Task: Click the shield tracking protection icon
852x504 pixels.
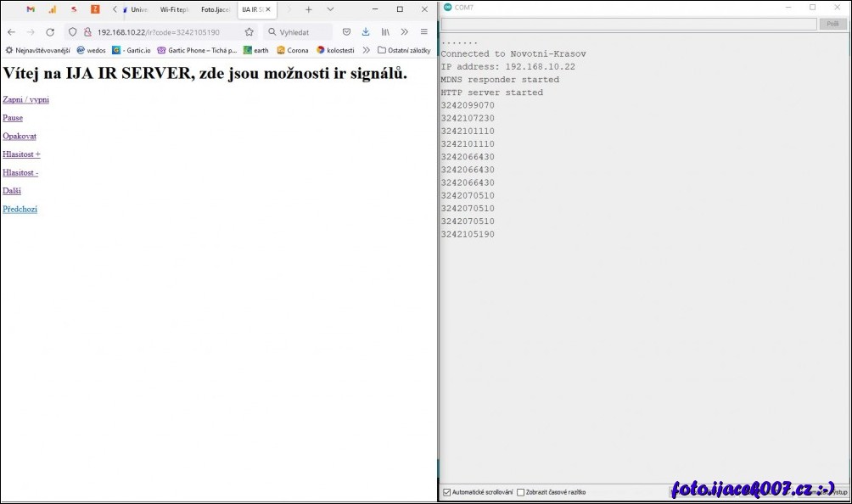Action: [73, 31]
